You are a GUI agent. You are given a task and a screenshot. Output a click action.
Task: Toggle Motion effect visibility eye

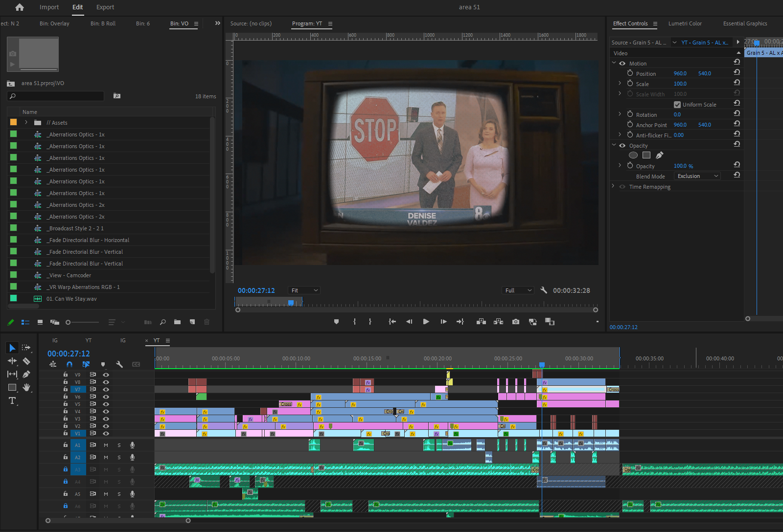pos(622,64)
